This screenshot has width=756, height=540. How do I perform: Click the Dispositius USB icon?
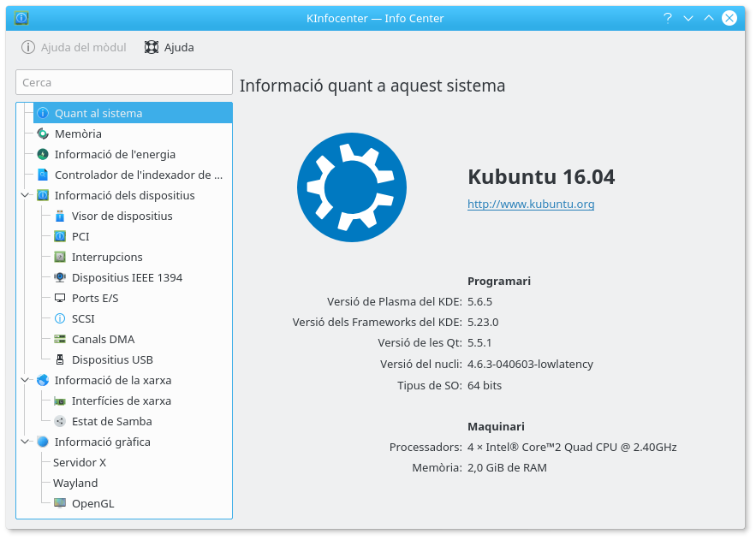60,359
